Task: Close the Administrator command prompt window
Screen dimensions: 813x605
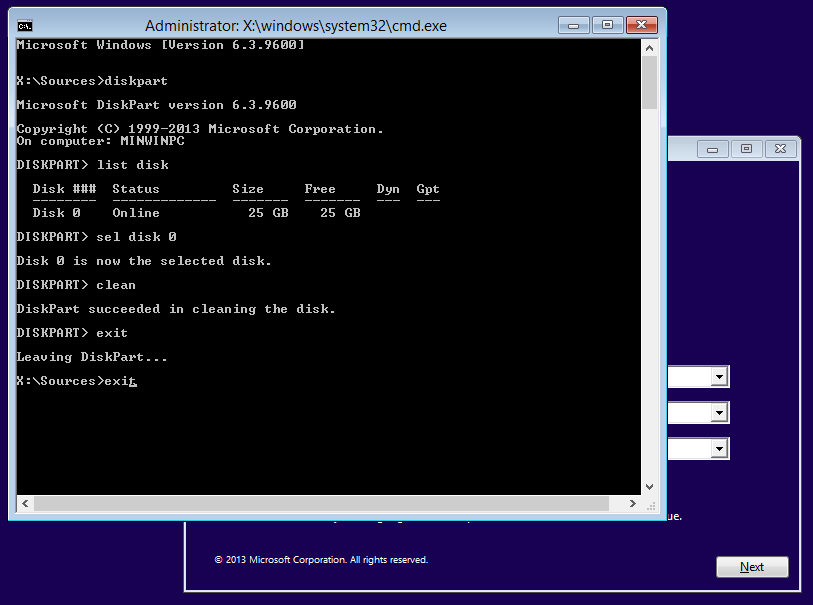Action: [639, 24]
